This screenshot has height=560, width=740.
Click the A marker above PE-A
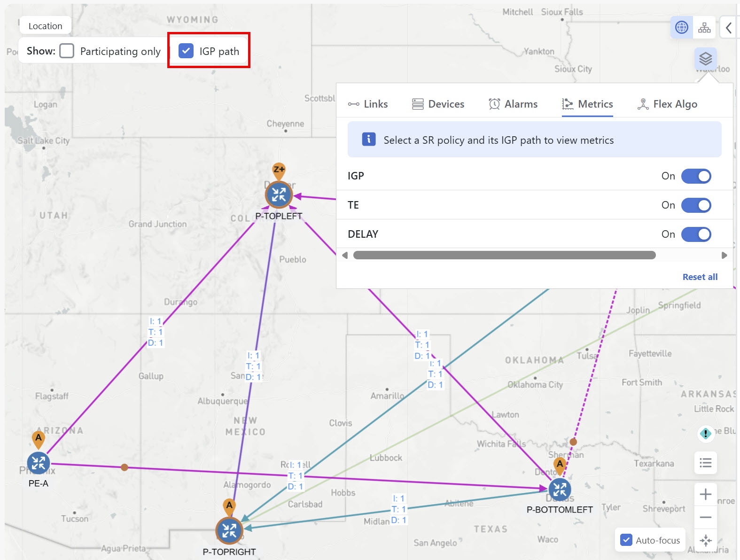point(39,439)
